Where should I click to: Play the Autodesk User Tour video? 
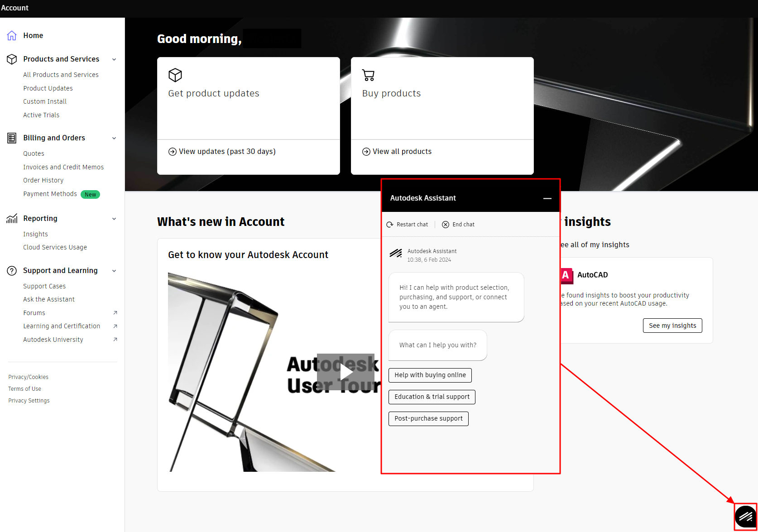click(345, 372)
